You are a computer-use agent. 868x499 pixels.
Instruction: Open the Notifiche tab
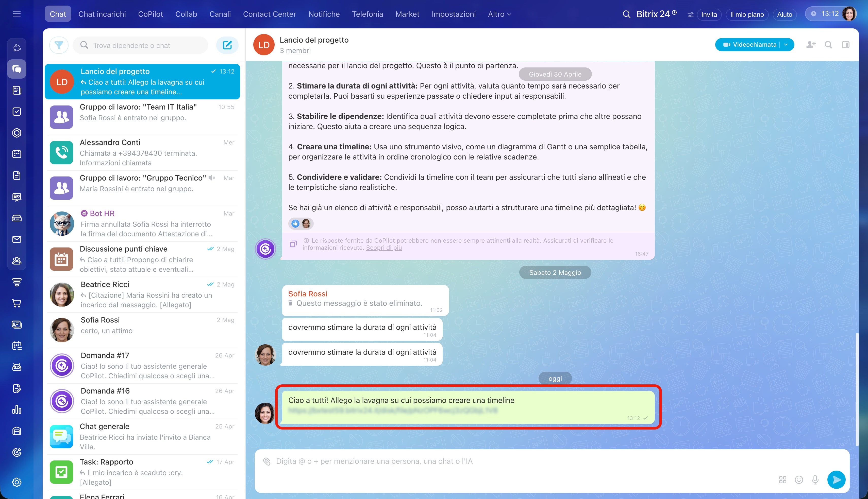coord(324,14)
